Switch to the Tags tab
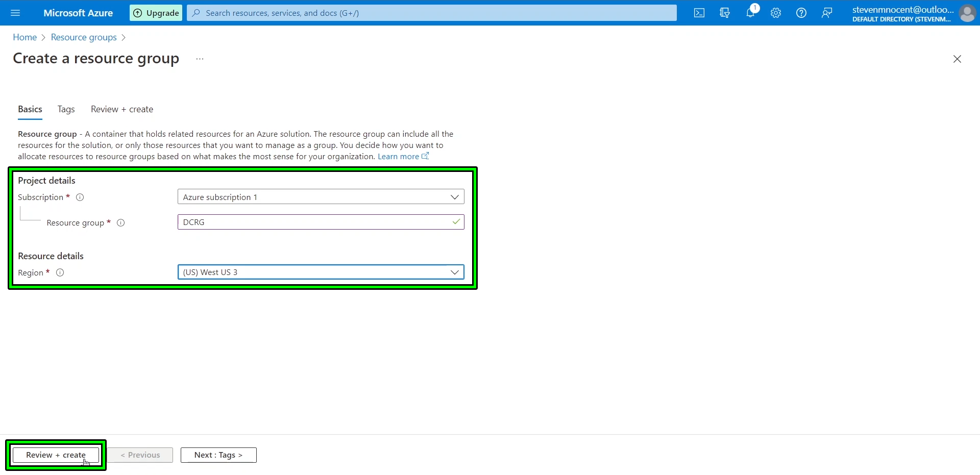This screenshot has height=475, width=980. tap(66, 109)
